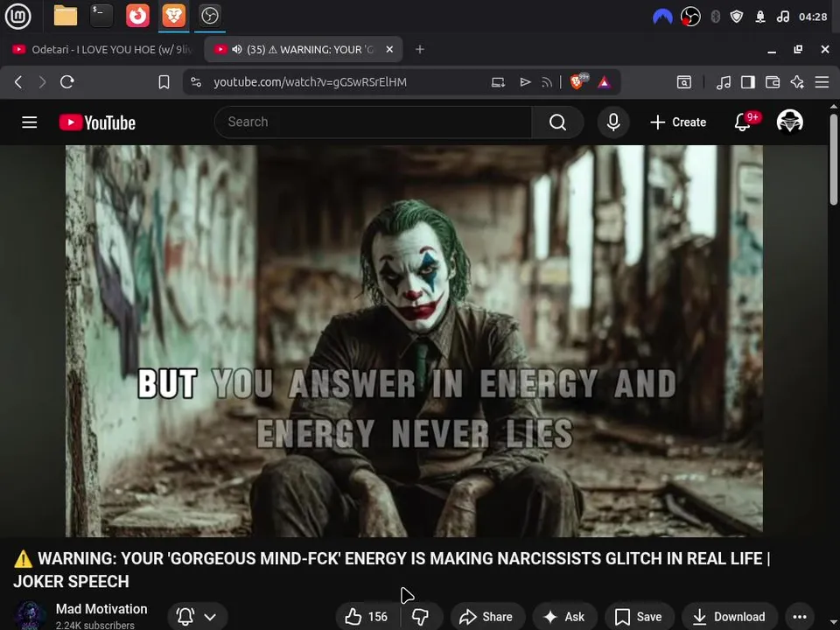
Task: Open the tab search toolbar icon
Action: point(684,82)
